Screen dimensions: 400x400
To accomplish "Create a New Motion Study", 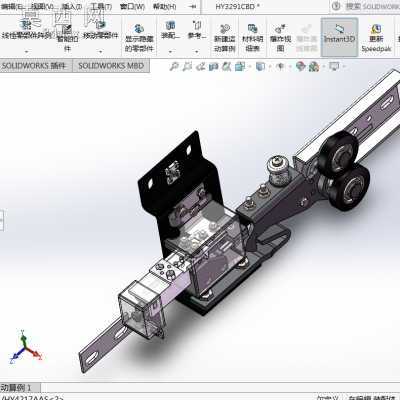I will 225,38.
